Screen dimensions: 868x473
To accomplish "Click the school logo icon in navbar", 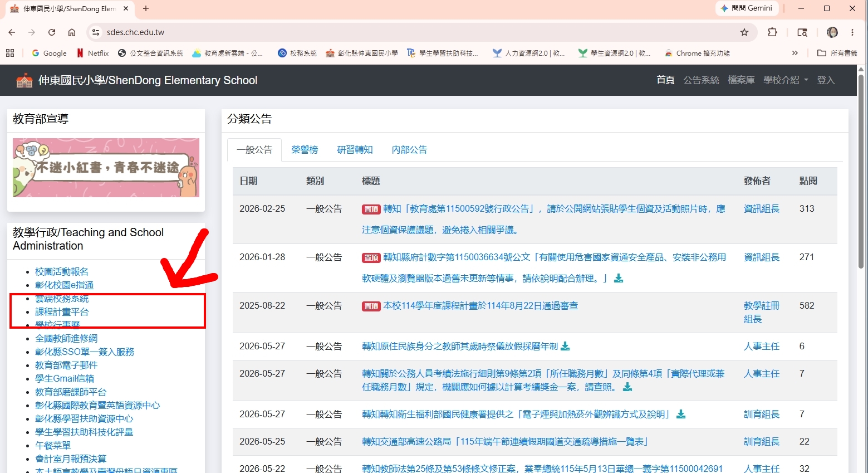I will pyautogui.click(x=24, y=80).
